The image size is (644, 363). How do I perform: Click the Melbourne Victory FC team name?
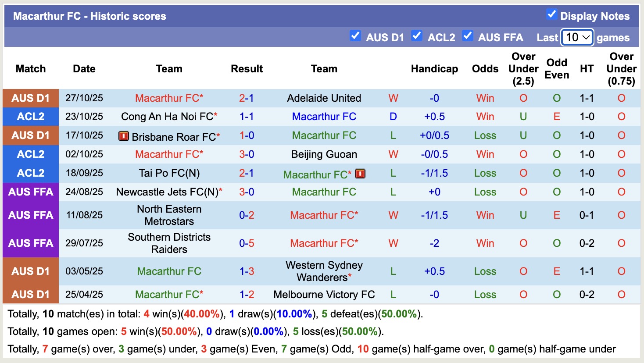324,295
